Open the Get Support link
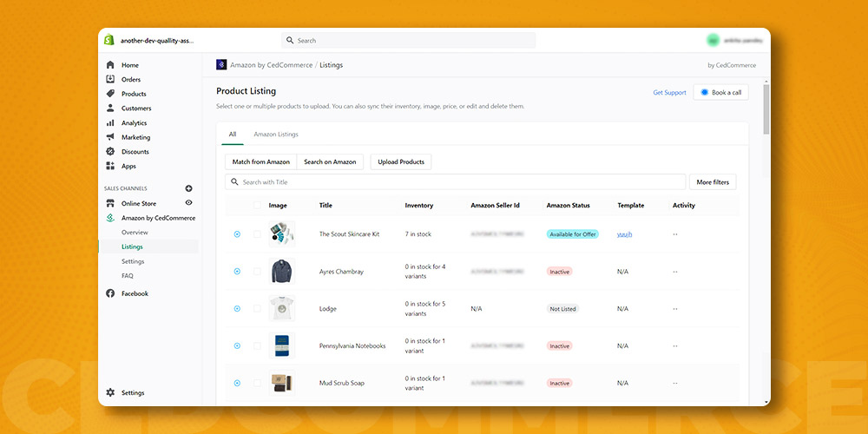868x434 pixels. pyautogui.click(x=669, y=93)
